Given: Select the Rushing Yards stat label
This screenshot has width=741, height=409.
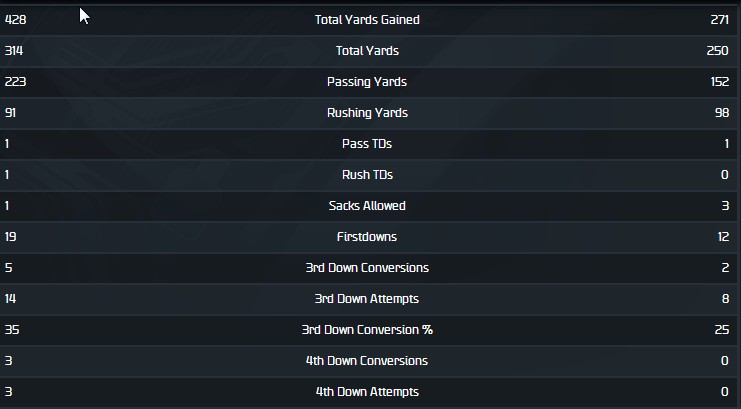Looking at the screenshot, I should click(x=367, y=112).
